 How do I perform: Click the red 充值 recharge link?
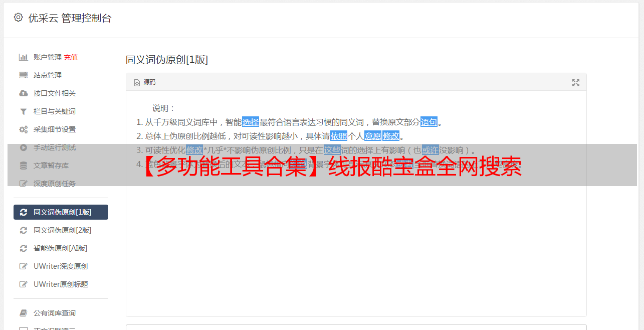click(x=71, y=57)
